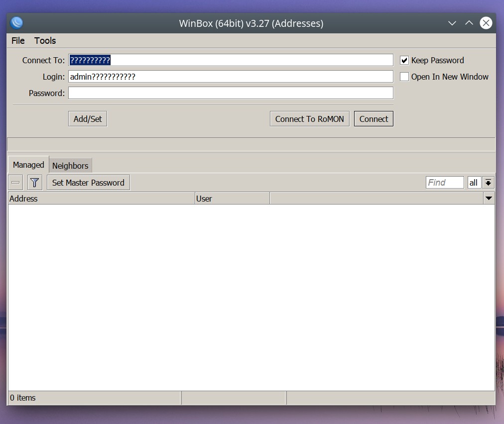Image resolution: width=504 pixels, height=424 pixels.
Task: Sort by the Address column header
Action: pos(102,199)
